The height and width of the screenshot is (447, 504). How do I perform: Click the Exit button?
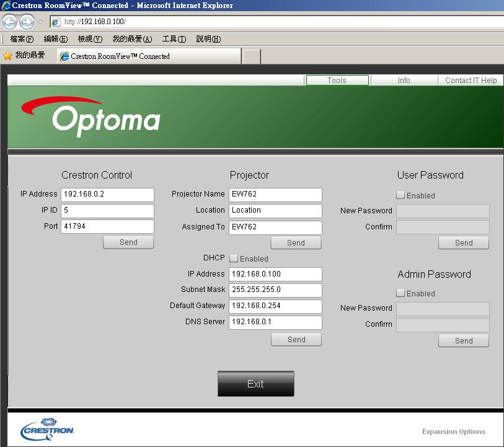(256, 384)
